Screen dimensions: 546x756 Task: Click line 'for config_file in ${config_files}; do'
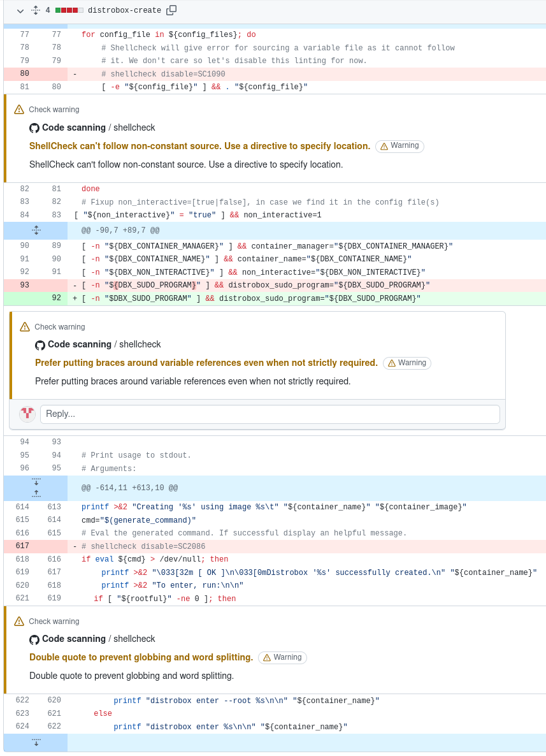[x=169, y=34]
